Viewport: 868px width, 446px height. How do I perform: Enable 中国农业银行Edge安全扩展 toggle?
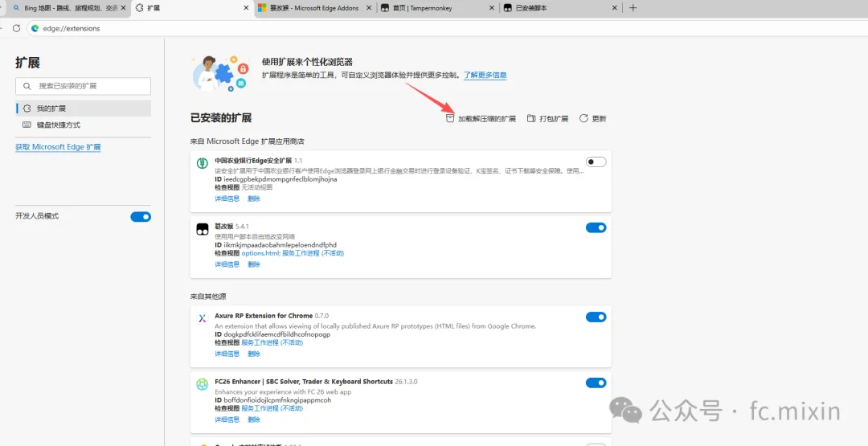[x=596, y=162]
